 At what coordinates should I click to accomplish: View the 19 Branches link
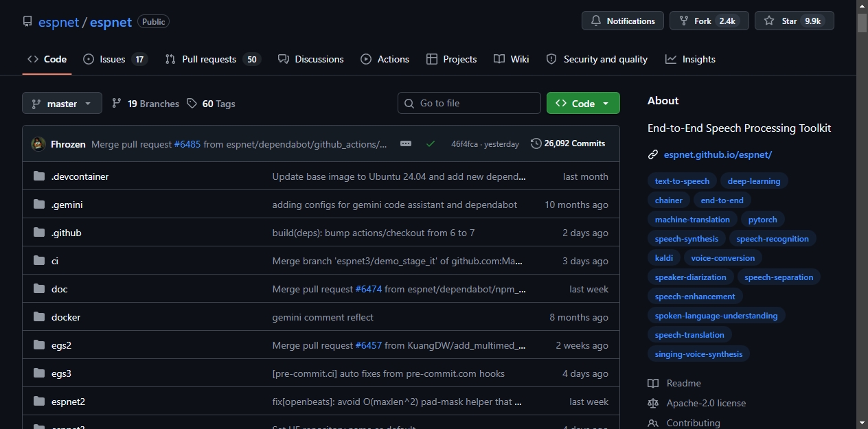coord(145,104)
